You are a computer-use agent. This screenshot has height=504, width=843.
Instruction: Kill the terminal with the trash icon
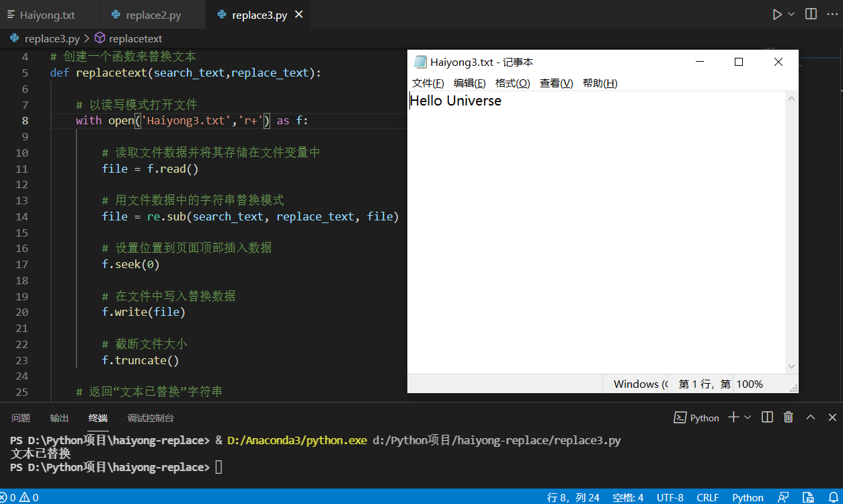point(789,417)
